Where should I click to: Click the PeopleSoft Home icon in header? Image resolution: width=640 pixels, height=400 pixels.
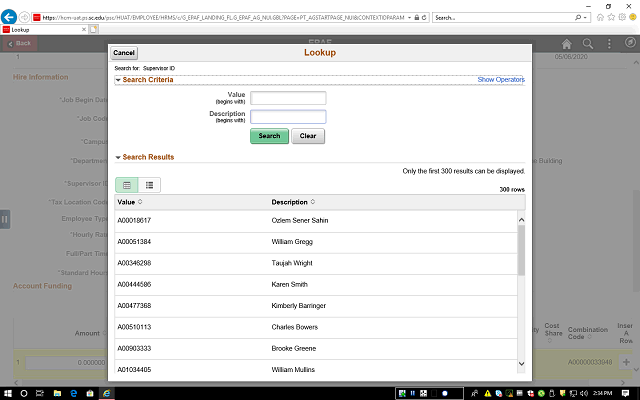click(x=567, y=44)
